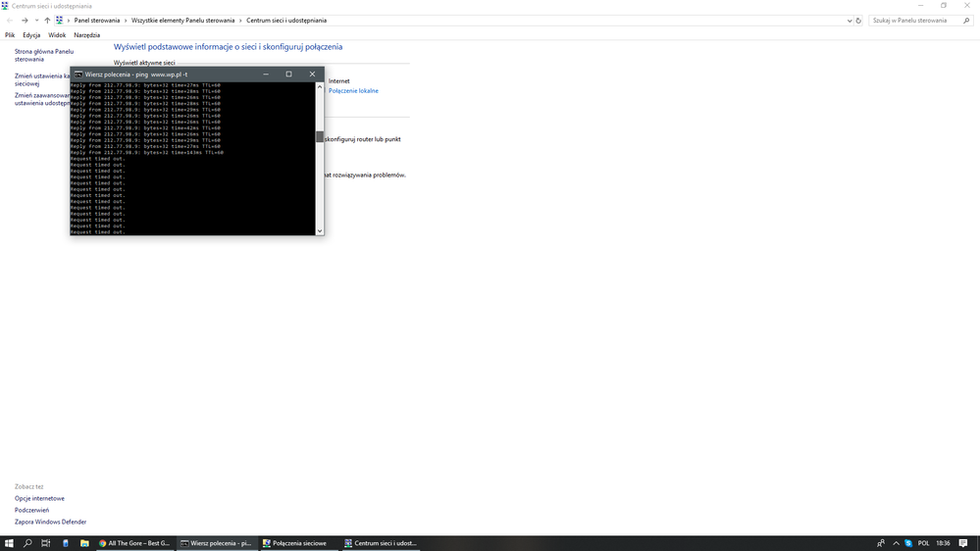The width and height of the screenshot is (980, 551).
Task: Click Opcje internetowe link
Action: pos(39,498)
